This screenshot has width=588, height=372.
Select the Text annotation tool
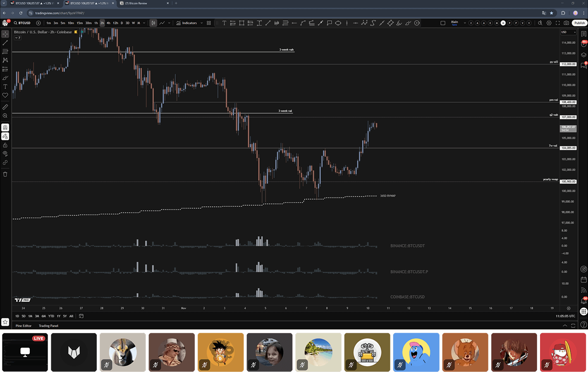coord(5,86)
